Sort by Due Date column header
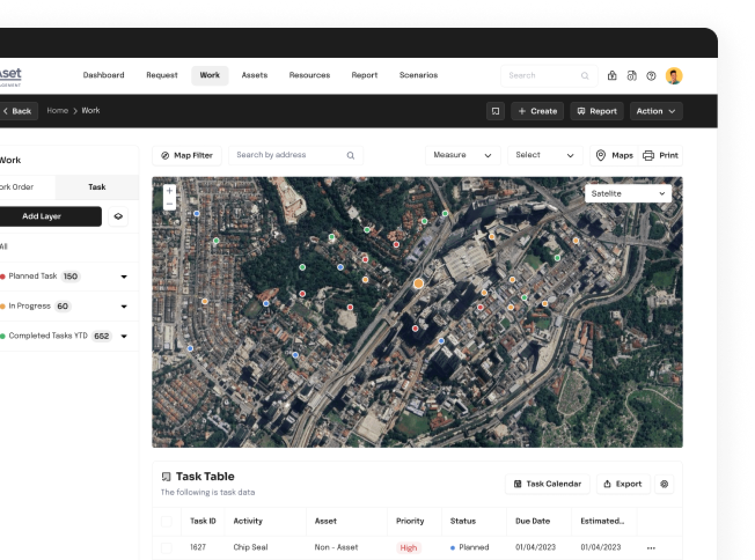This screenshot has width=755, height=560. coord(533,521)
